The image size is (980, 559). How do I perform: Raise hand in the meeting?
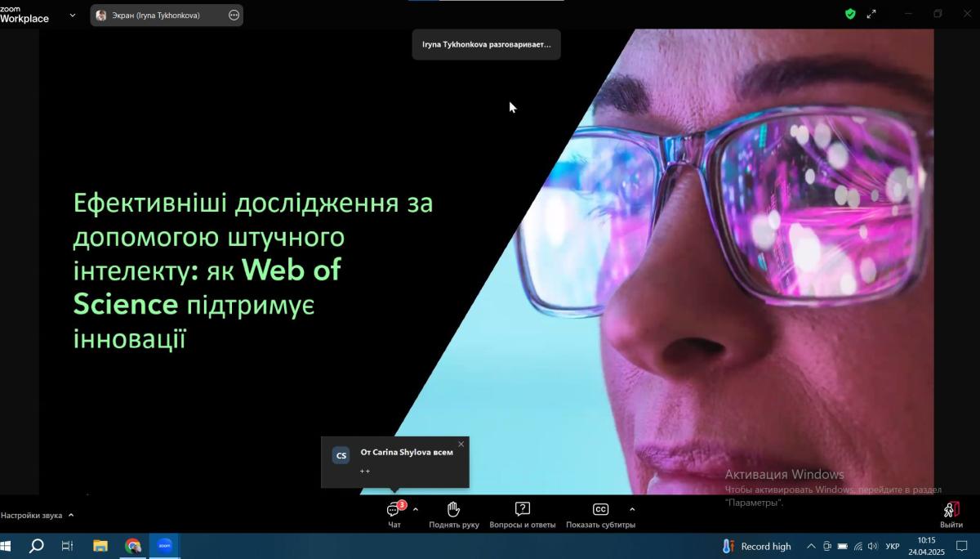(x=454, y=515)
